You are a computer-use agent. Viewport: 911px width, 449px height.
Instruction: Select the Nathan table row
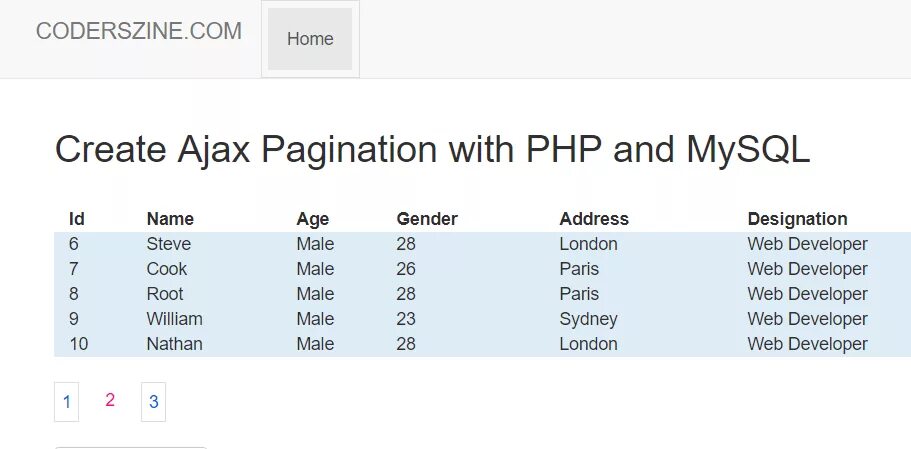pos(482,344)
